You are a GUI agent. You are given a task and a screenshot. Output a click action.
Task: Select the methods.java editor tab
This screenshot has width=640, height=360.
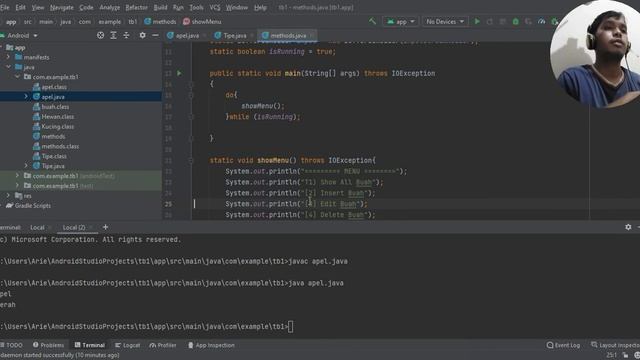coord(288,36)
